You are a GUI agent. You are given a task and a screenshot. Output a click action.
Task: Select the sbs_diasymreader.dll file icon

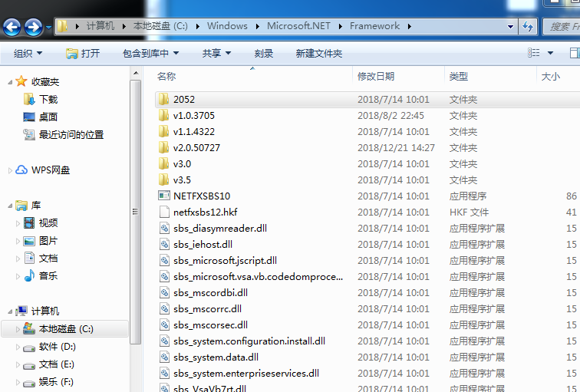164,228
